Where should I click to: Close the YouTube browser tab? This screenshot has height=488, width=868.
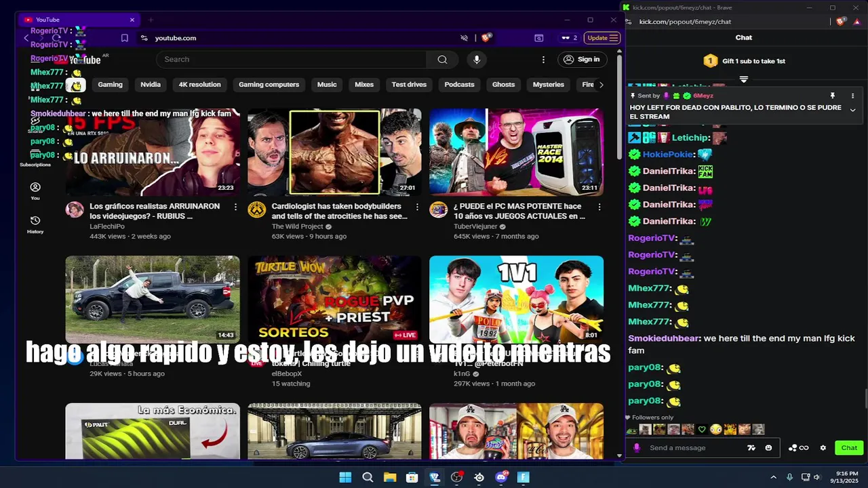(x=132, y=20)
